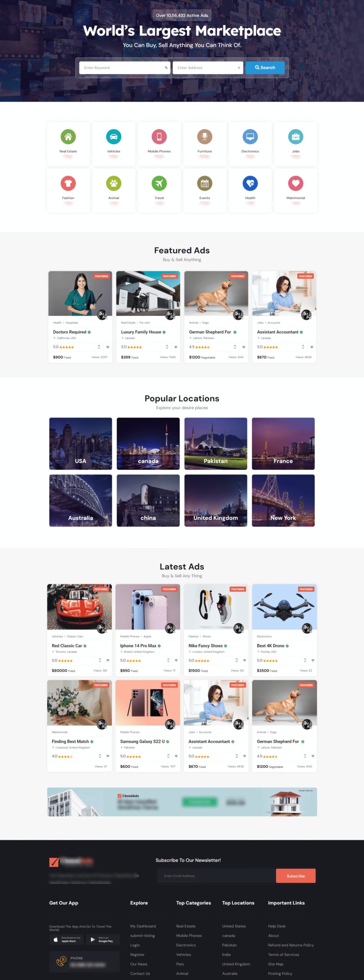Screen dimensions: 364x980
Task: Open the Furniture category icon
Action: coord(205,137)
